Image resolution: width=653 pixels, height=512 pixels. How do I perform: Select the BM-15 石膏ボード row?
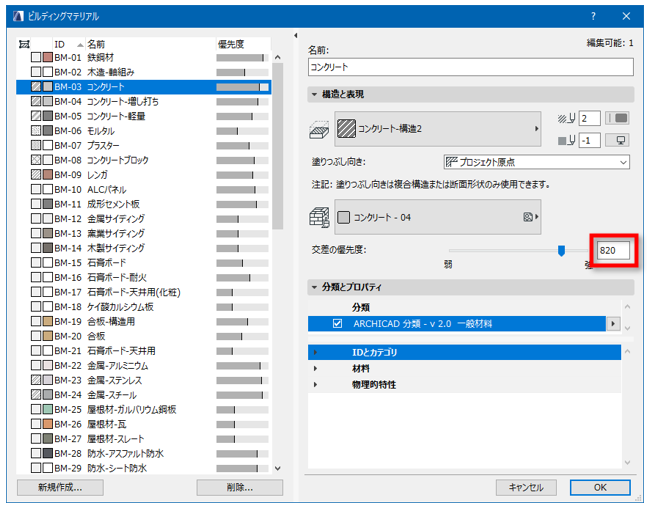click(x=144, y=262)
